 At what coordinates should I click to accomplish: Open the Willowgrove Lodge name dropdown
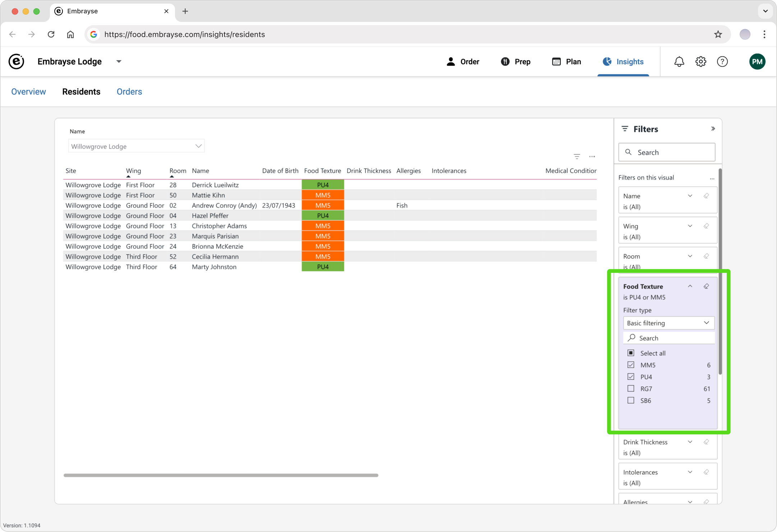point(136,146)
